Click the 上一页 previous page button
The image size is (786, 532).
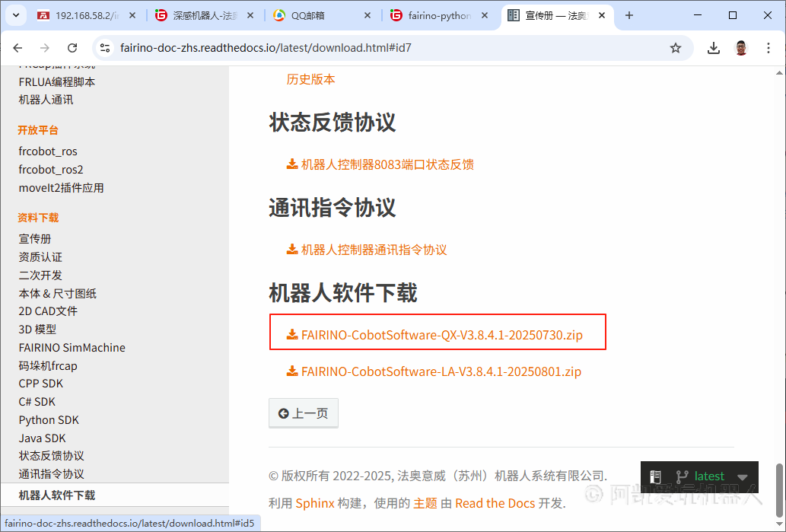click(303, 413)
